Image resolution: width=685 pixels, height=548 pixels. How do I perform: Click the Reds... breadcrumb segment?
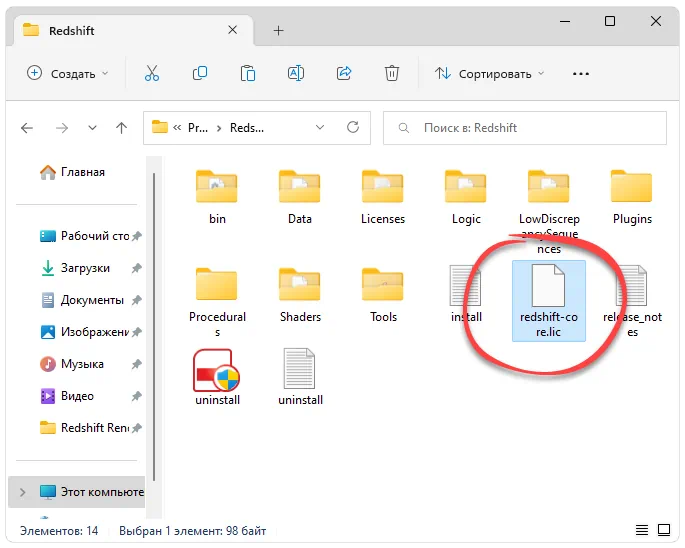(x=247, y=128)
